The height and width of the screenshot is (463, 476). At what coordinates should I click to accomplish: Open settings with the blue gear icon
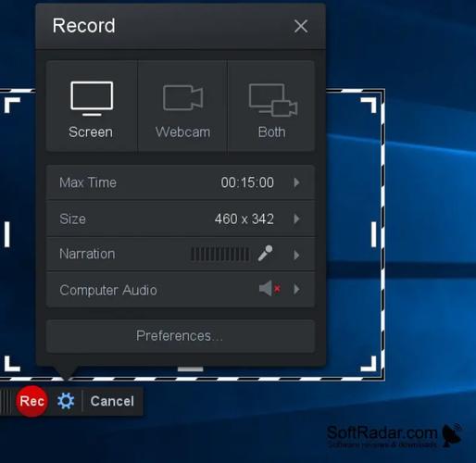coord(66,401)
